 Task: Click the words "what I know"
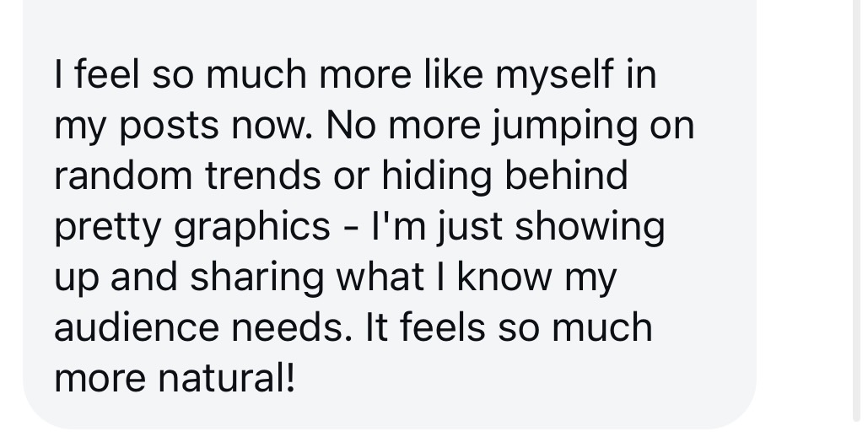click(444, 277)
